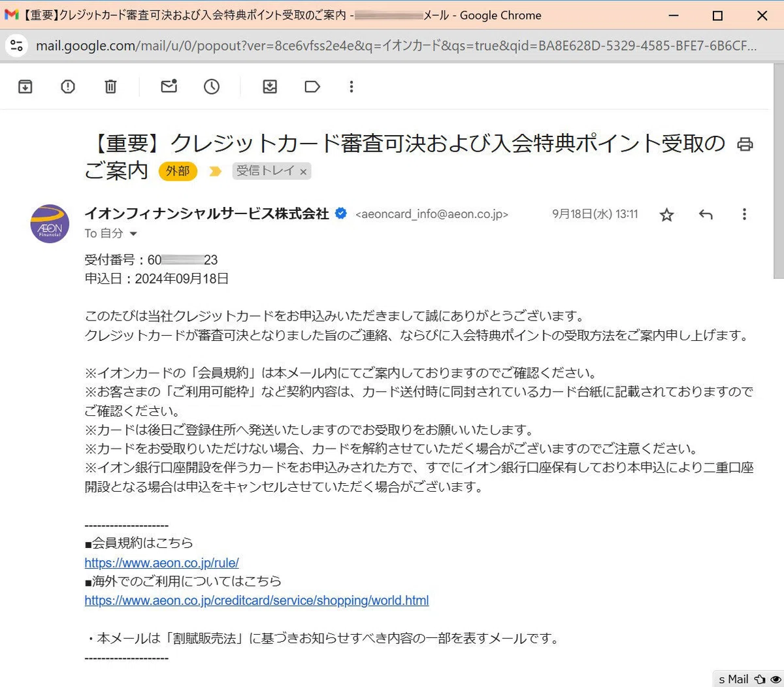Click the 受付番号 line in the email
The image size is (784, 687).
click(152, 260)
